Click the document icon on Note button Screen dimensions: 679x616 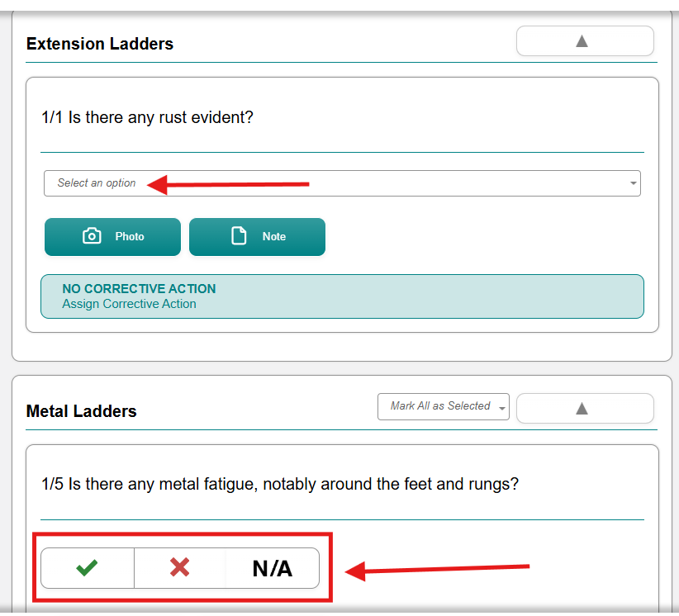(239, 236)
